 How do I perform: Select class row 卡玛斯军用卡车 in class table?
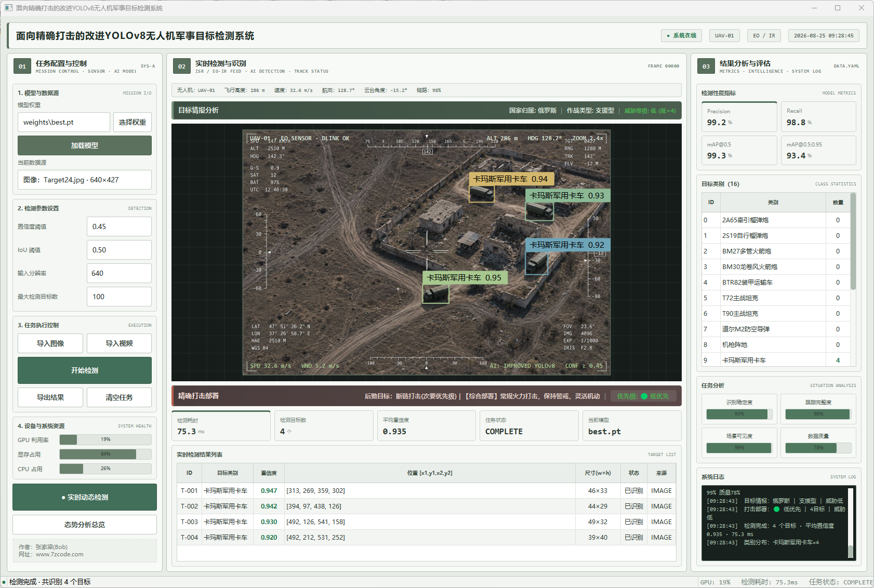(776, 360)
